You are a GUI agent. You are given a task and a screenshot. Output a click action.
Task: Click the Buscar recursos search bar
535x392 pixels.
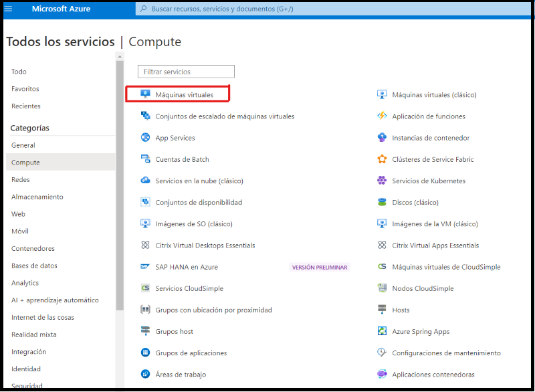click(x=333, y=9)
